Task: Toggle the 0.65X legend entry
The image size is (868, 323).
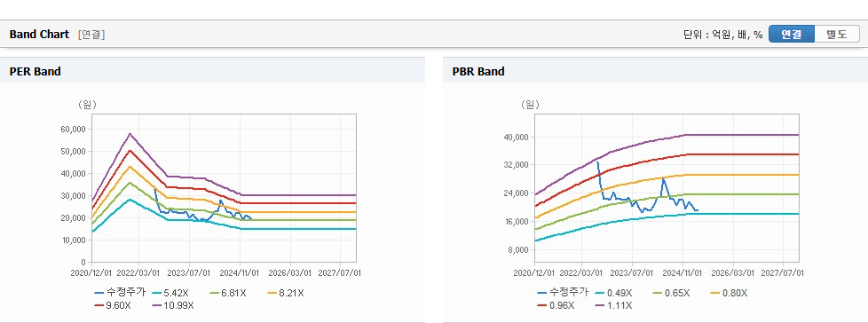Action: coord(672,293)
